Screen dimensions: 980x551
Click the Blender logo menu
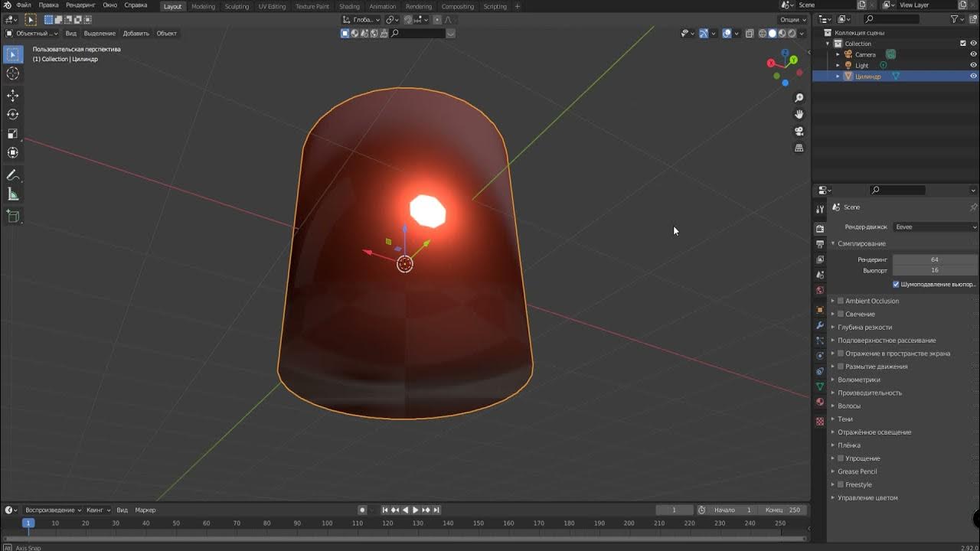tap(8, 5)
